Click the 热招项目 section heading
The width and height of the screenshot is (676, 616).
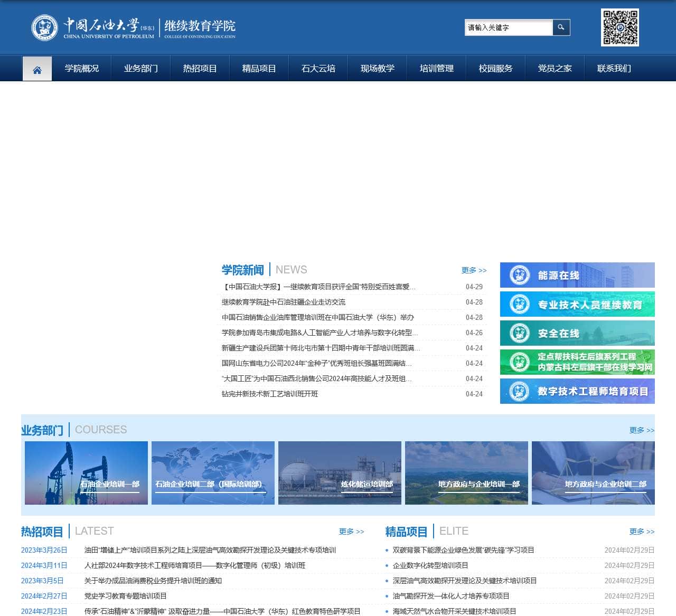(42, 532)
